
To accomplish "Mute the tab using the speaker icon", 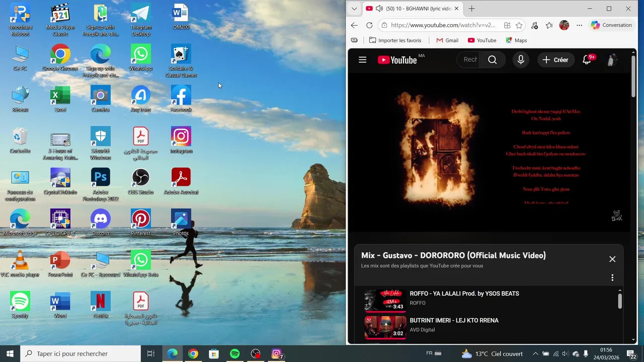I will (x=379, y=9).
